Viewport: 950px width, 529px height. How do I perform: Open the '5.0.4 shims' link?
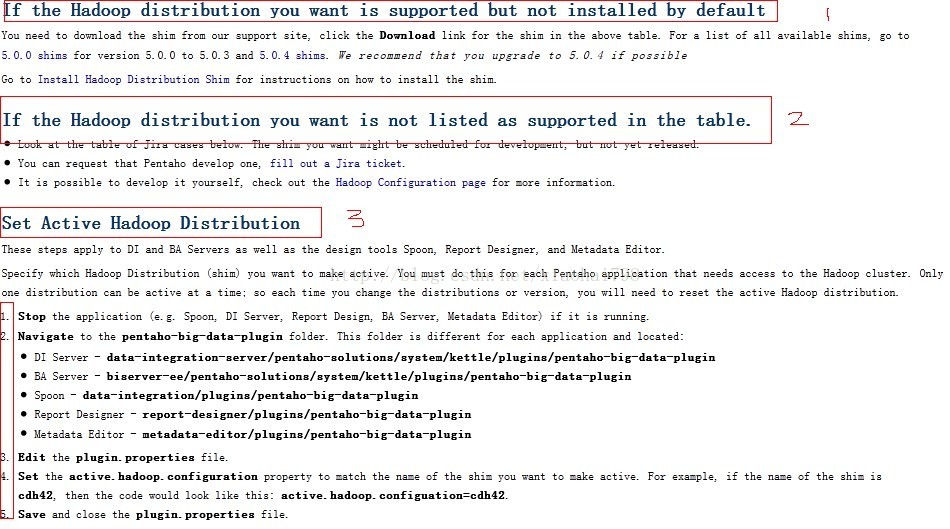[x=293, y=55]
